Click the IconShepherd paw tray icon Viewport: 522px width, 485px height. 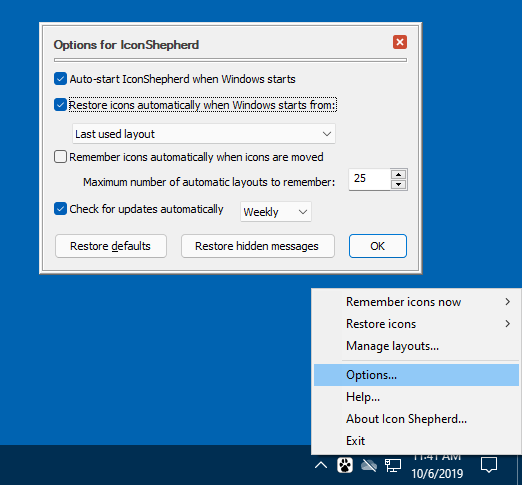345,465
